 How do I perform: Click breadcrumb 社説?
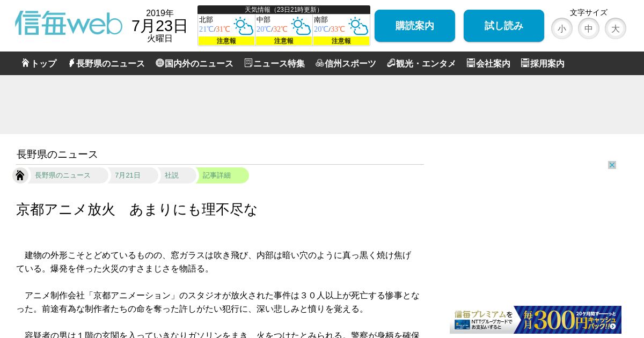tap(172, 175)
